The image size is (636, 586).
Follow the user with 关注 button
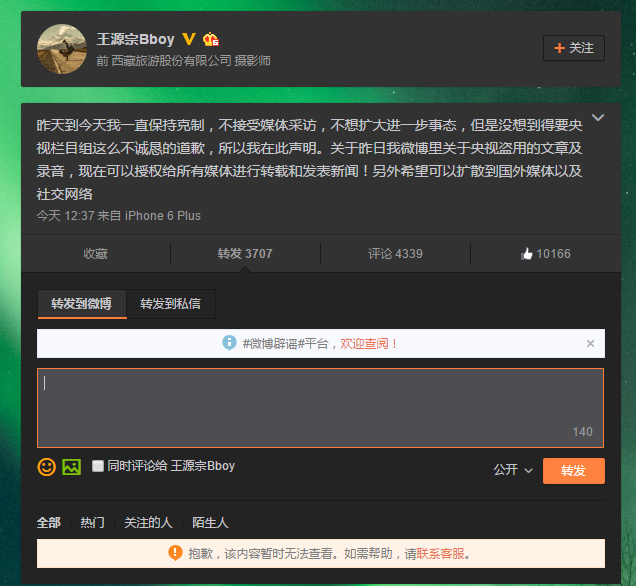(x=574, y=48)
